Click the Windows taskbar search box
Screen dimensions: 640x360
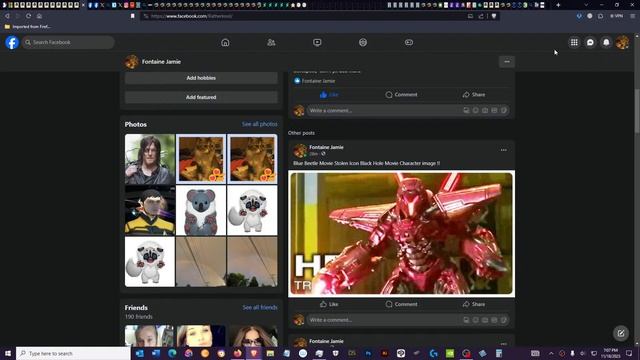pyautogui.click(x=73, y=353)
